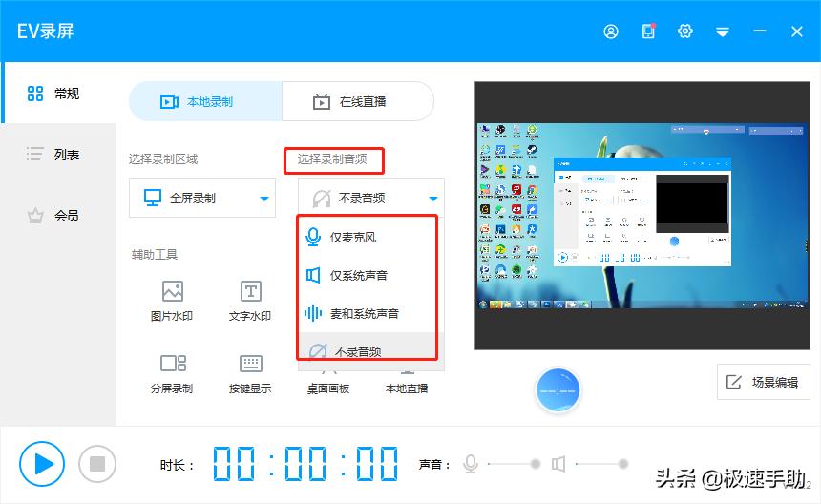This screenshot has width=821, height=504.
Task: Open the settings gear icon
Action: coord(684,31)
